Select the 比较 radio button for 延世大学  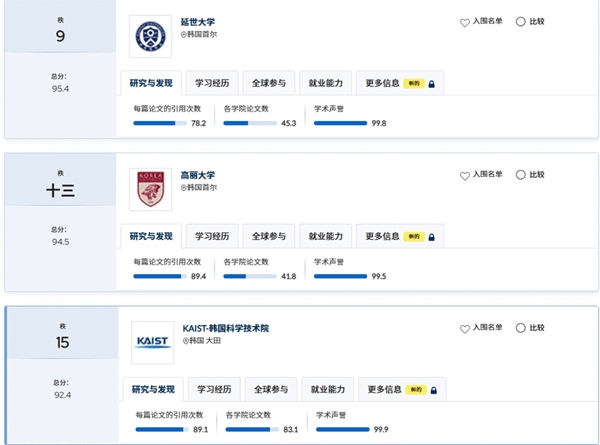[x=520, y=22]
